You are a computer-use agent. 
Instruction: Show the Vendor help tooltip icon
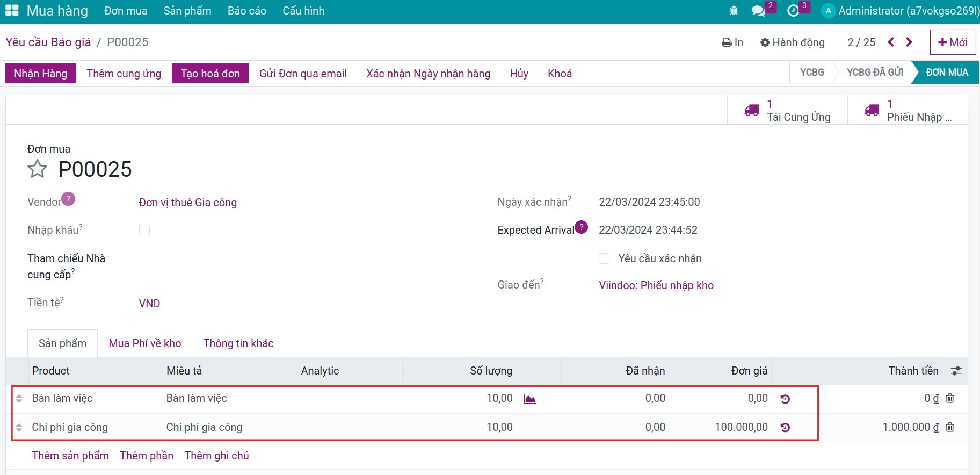(x=68, y=199)
